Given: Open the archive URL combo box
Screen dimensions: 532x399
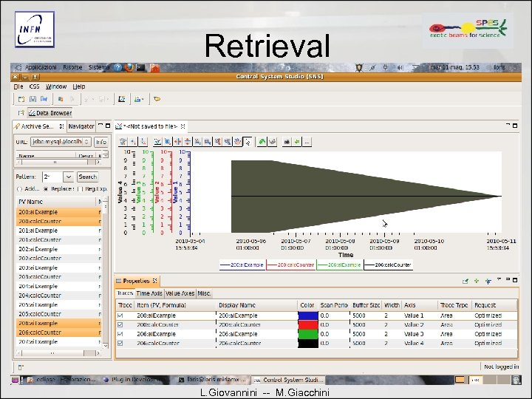Looking at the screenshot, I should coord(61,141).
